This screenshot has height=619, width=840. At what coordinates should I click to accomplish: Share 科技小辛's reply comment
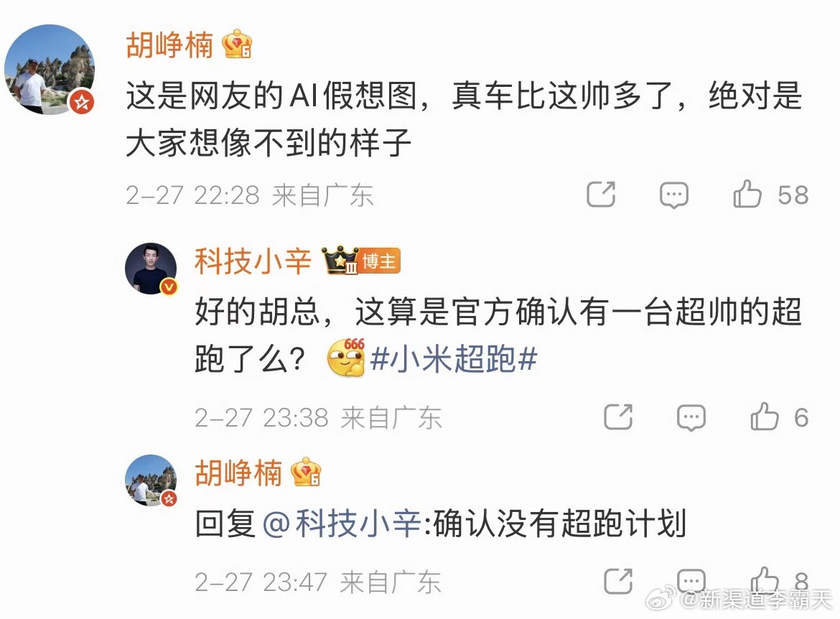[x=618, y=416]
